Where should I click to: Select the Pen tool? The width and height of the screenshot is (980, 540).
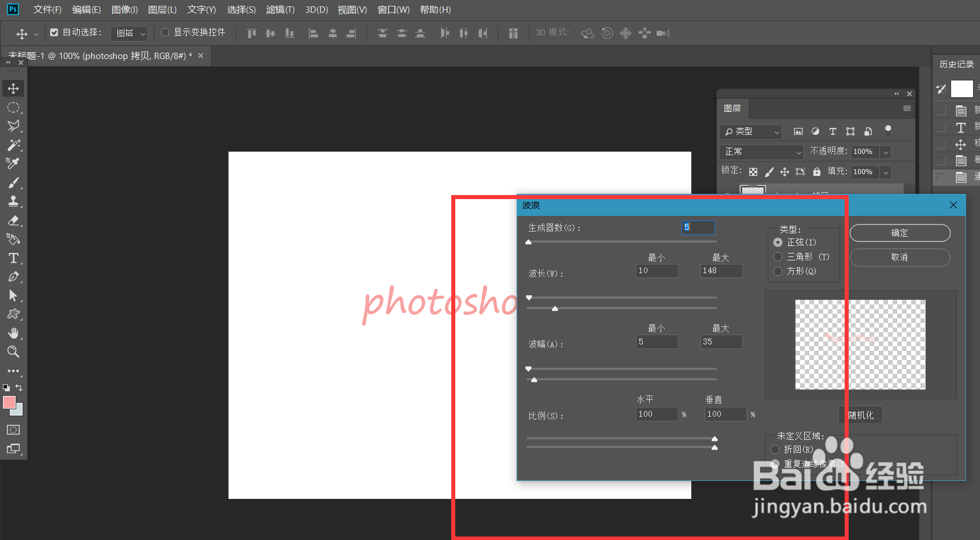pyautogui.click(x=13, y=277)
